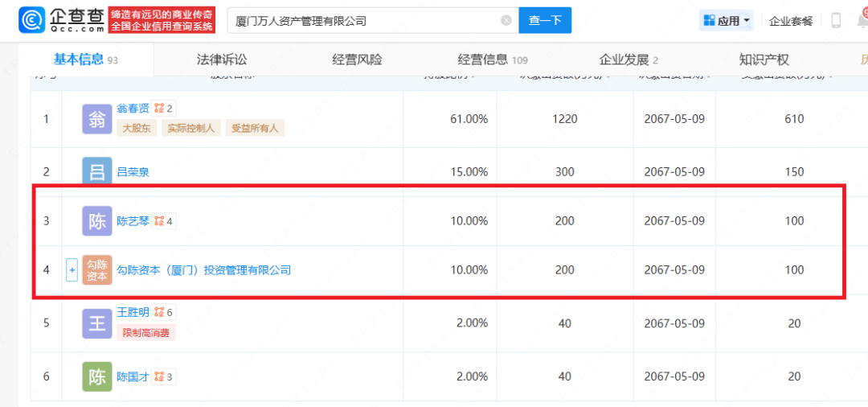Image resolution: width=868 pixels, height=407 pixels.
Task: View 陈艺琴's related companies icon (4)
Action: [165, 221]
